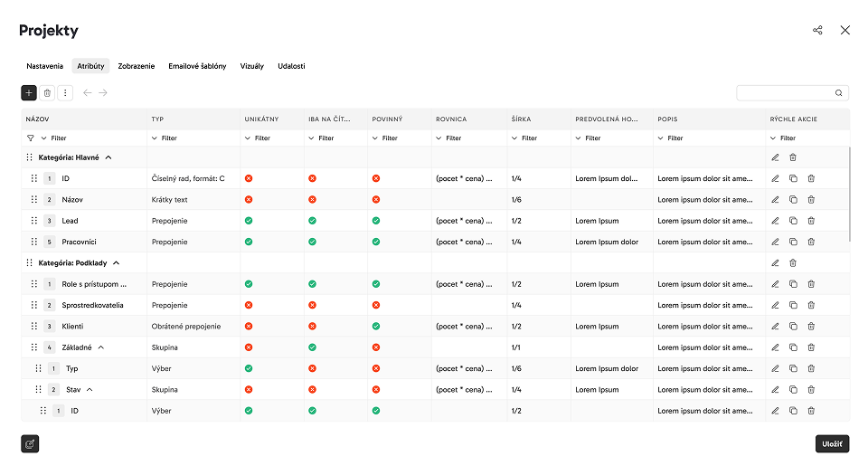
Task: Edit the Lead row with pencil icon
Action: [775, 221]
